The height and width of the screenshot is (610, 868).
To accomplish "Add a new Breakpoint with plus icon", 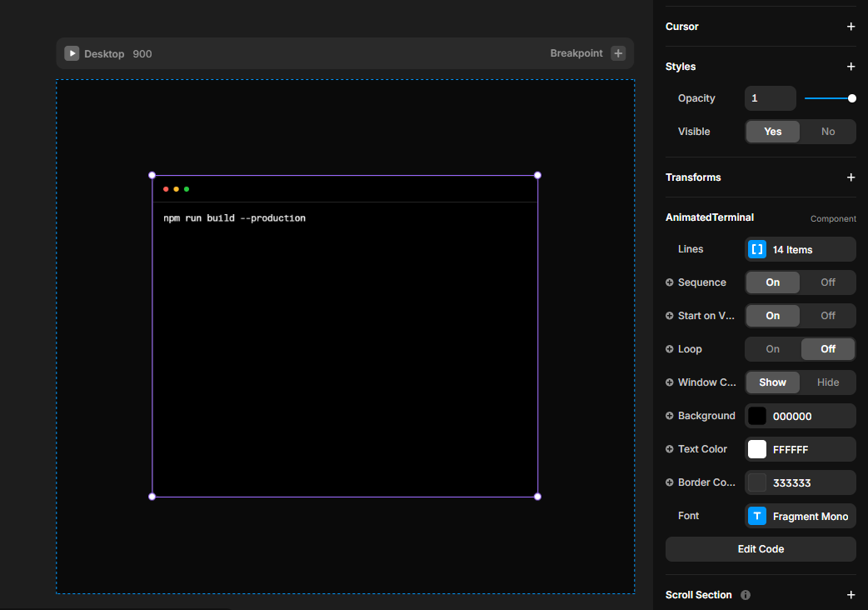I will point(618,53).
